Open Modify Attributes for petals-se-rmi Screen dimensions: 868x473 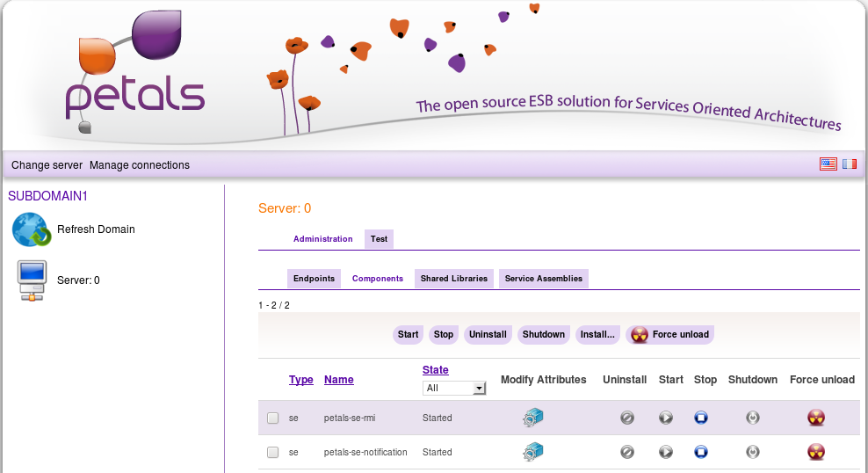533,418
